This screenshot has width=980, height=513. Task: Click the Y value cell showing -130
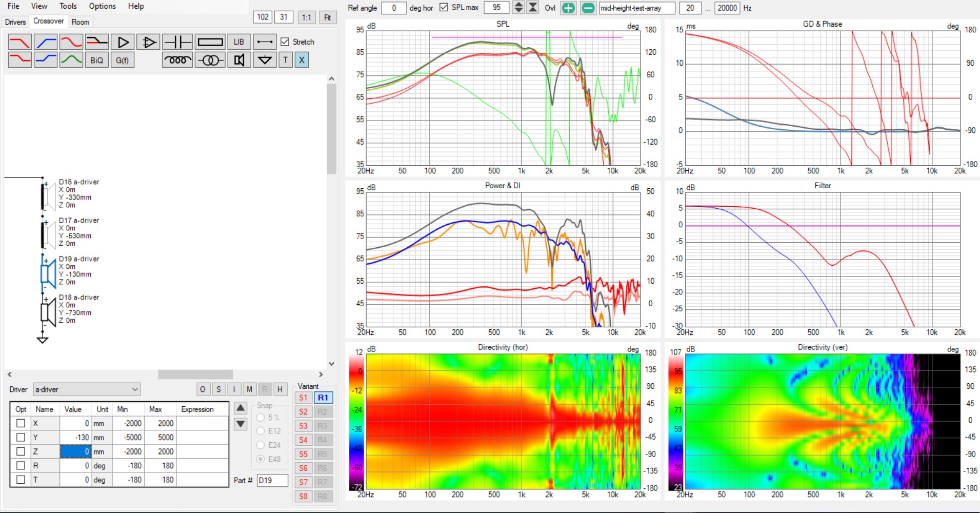75,437
